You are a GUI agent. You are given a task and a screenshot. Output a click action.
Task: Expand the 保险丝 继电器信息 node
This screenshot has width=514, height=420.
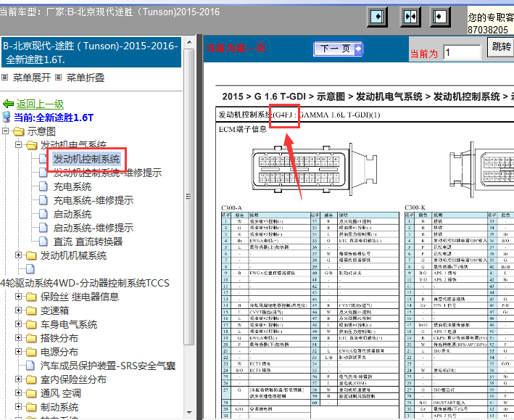(x=19, y=296)
